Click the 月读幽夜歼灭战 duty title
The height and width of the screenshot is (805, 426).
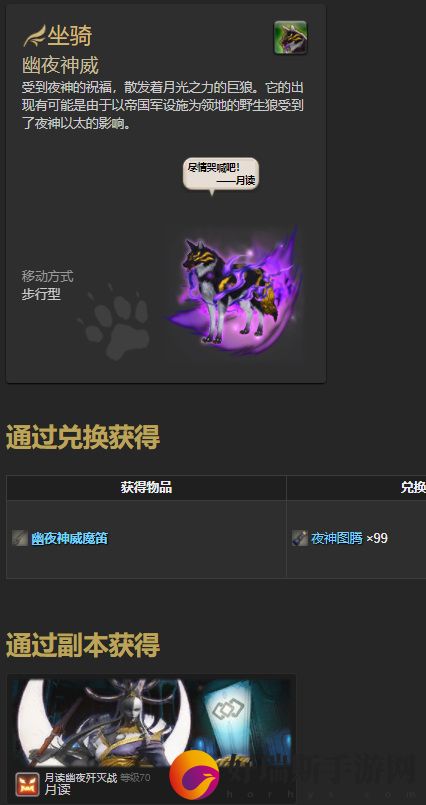pos(81,778)
